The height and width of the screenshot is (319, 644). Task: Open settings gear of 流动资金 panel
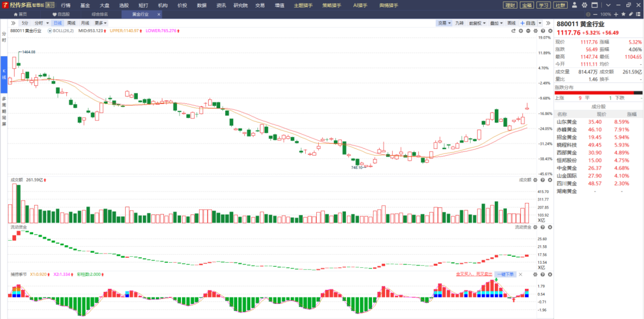[x=535, y=227]
